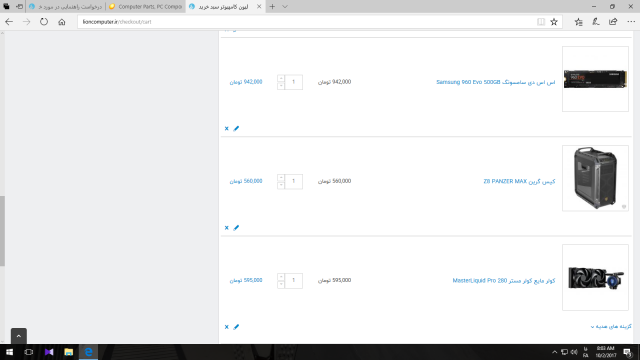
Task: Increase quantity of Samsung 960 Evo
Action: click(281, 78)
